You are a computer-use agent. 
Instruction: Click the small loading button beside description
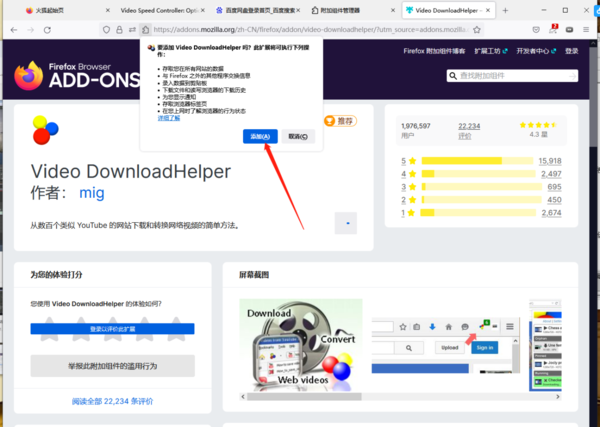[346, 223]
